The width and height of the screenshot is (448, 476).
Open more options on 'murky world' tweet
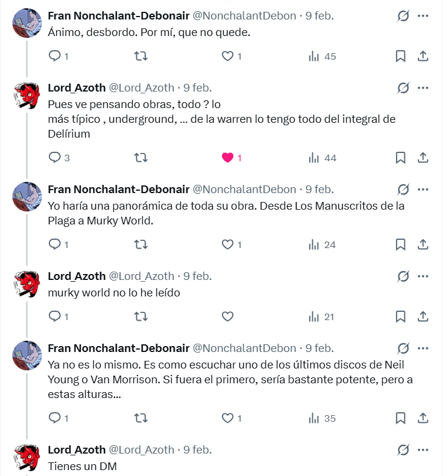(423, 276)
